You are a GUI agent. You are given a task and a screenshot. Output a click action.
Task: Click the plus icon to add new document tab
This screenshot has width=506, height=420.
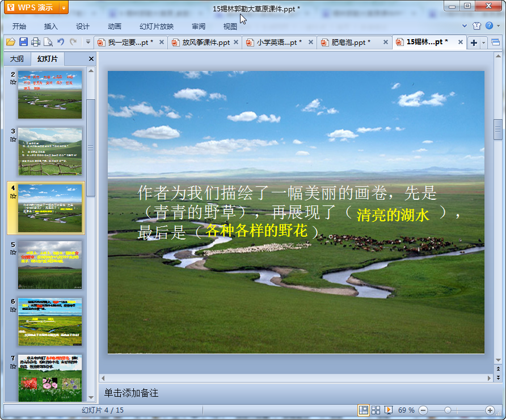(x=474, y=43)
